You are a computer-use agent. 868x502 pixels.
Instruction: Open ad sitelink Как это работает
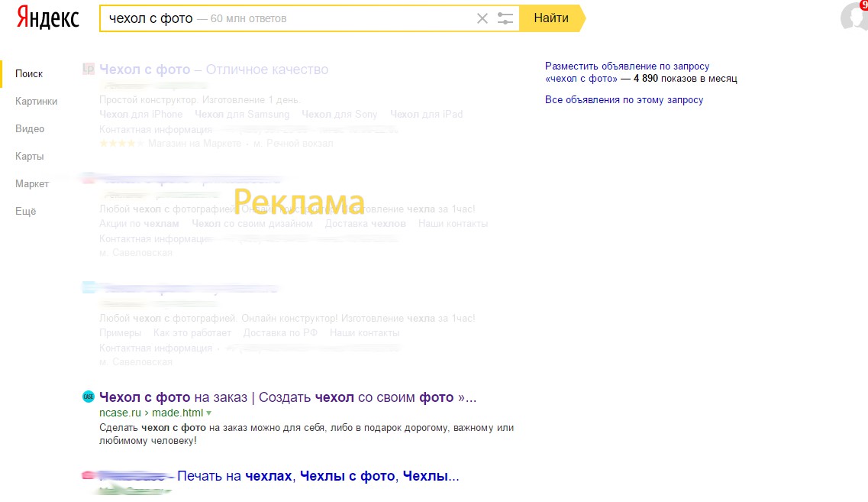(x=192, y=333)
